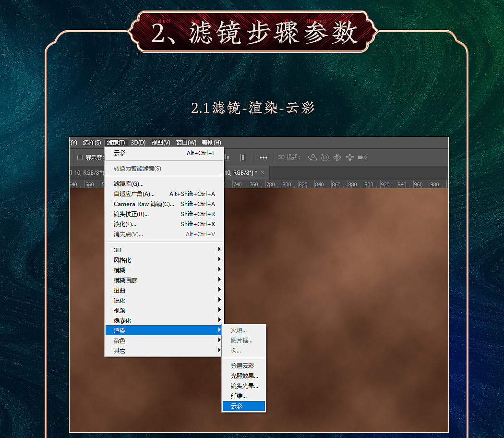Image resolution: width=504 pixels, height=438 pixels.
Task: Close the document tab ending RGB/8*) *
Action: tap(263, 173)
